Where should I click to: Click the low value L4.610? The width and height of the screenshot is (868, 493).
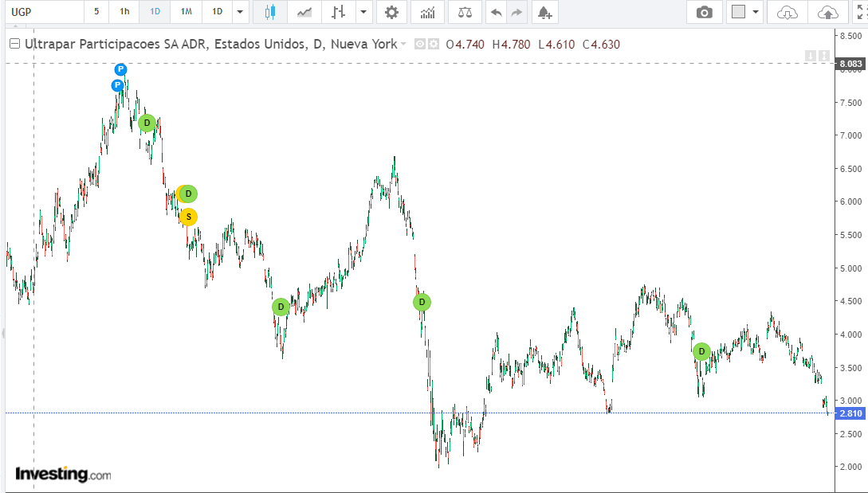tap(556, 45)
